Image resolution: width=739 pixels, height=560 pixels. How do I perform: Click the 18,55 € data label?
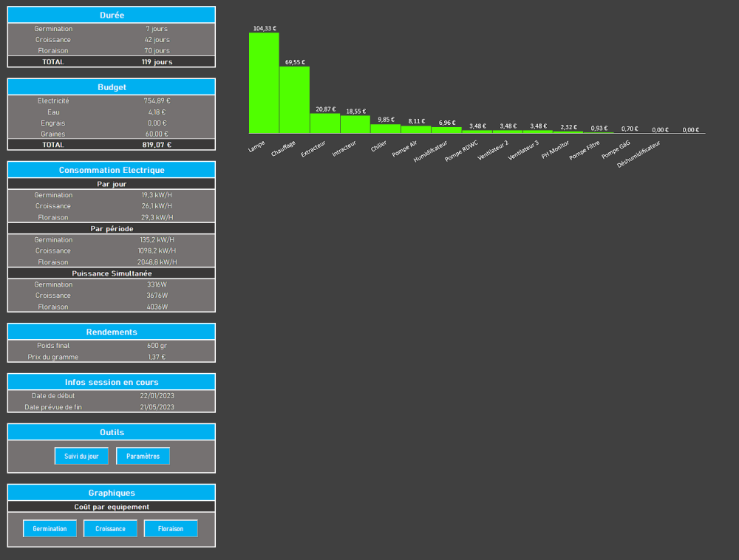tap(356, 112)
